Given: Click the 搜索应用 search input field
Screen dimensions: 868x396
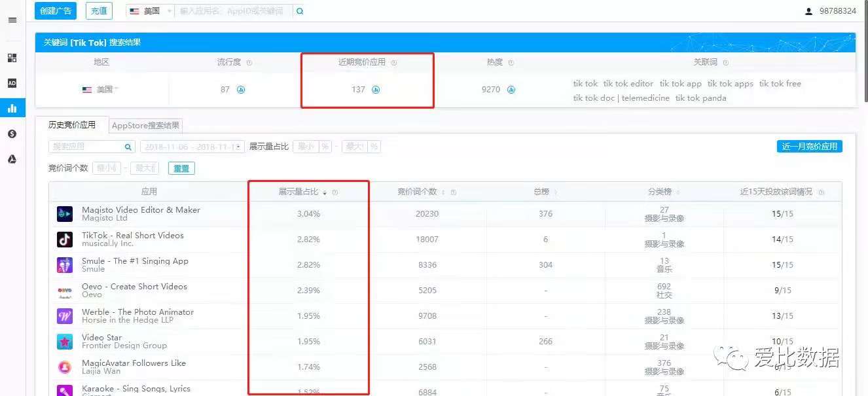Looking at the screenshot, I should point(86,147).
